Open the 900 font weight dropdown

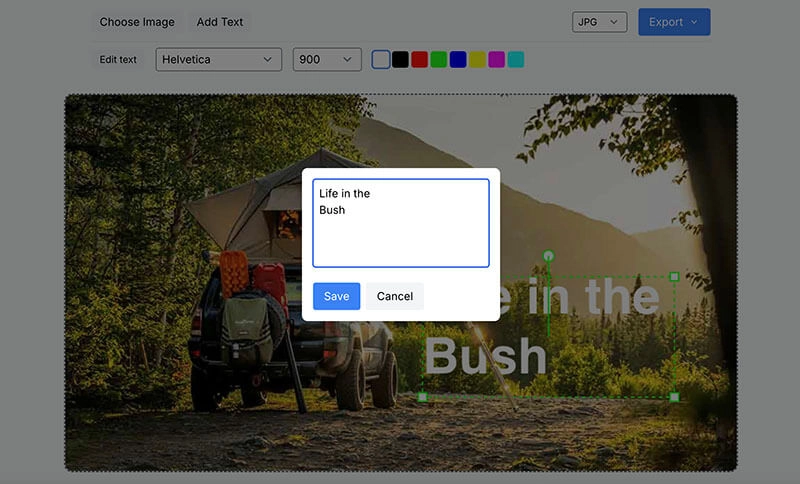pyautogui.click(x=326, y=60)
